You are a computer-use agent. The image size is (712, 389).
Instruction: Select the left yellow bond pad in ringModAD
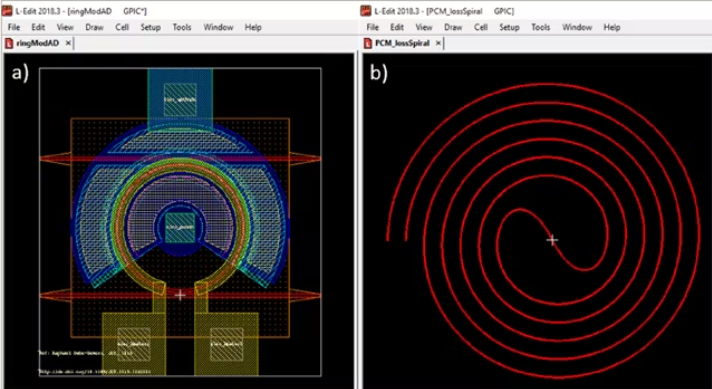pos(134,344)
